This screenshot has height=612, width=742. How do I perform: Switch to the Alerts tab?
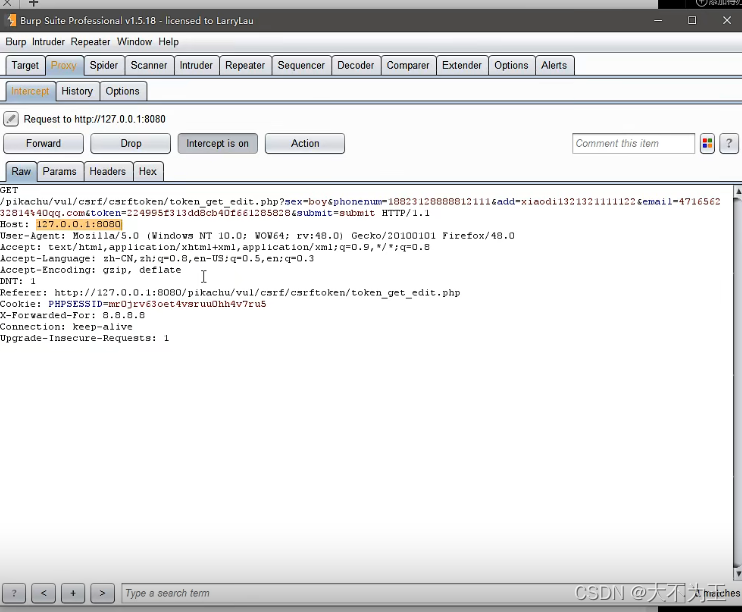pos(554,65)
